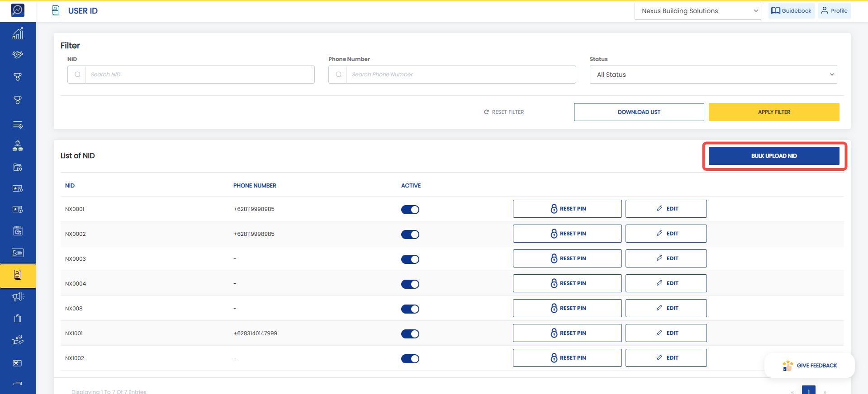
Task: Click the NID column header
Action: click(70, 186)
